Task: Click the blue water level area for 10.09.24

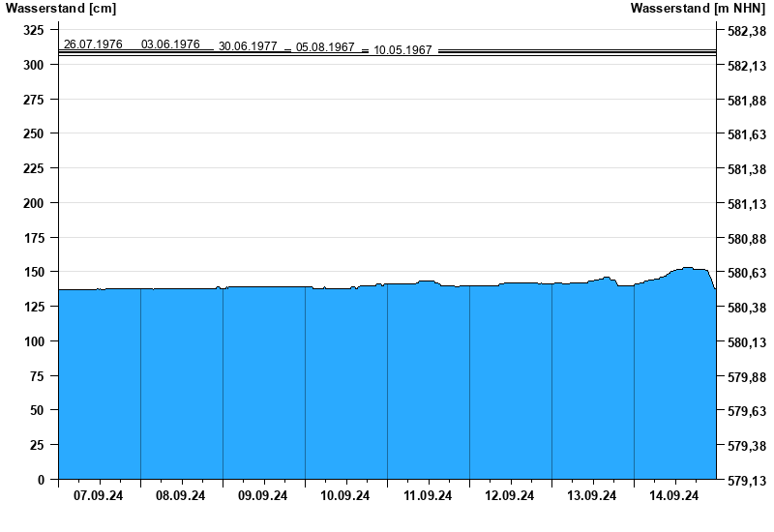Action: click(345, 387)
